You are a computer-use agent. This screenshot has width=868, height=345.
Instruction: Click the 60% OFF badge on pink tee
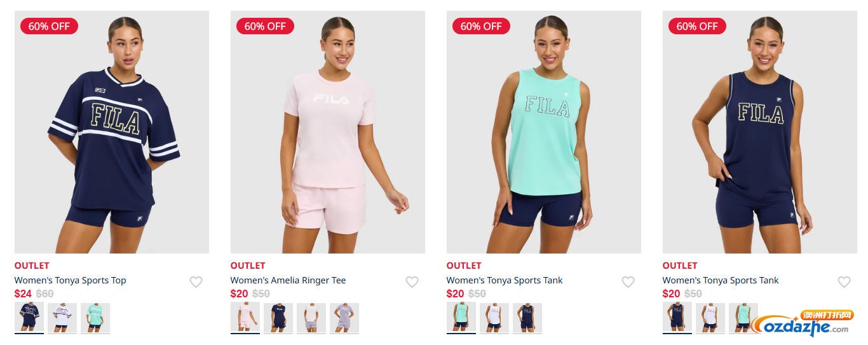coord(265,26)
